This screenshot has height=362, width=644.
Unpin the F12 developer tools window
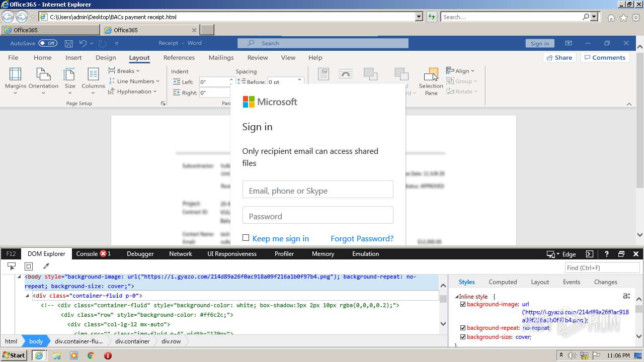pyautogui.click(x=621, y=254)
